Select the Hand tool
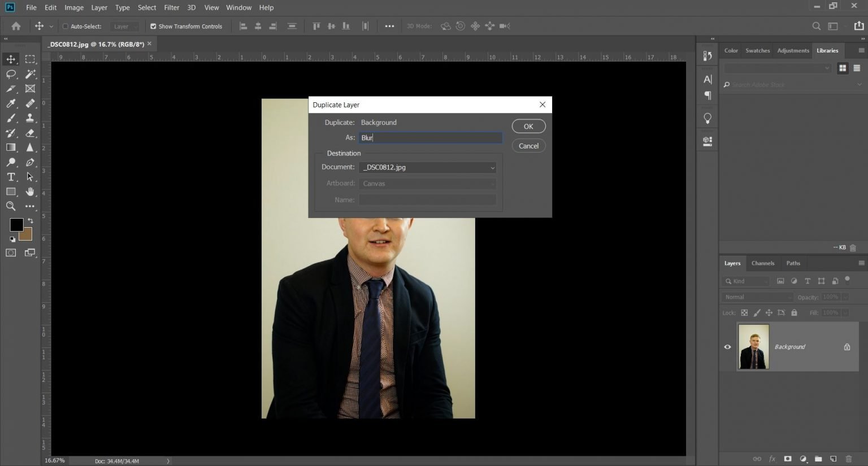This screenshot has width=868, height=466. click(x=30, y=191)
